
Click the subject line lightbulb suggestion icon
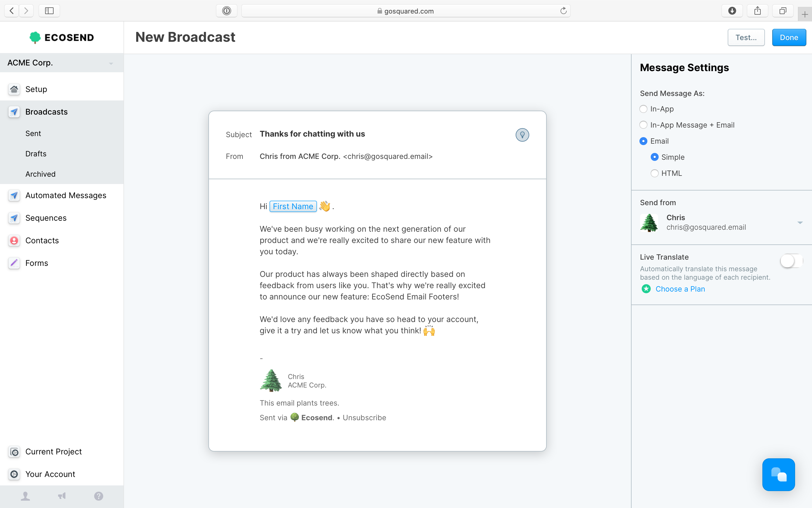[x=522, y=135]
